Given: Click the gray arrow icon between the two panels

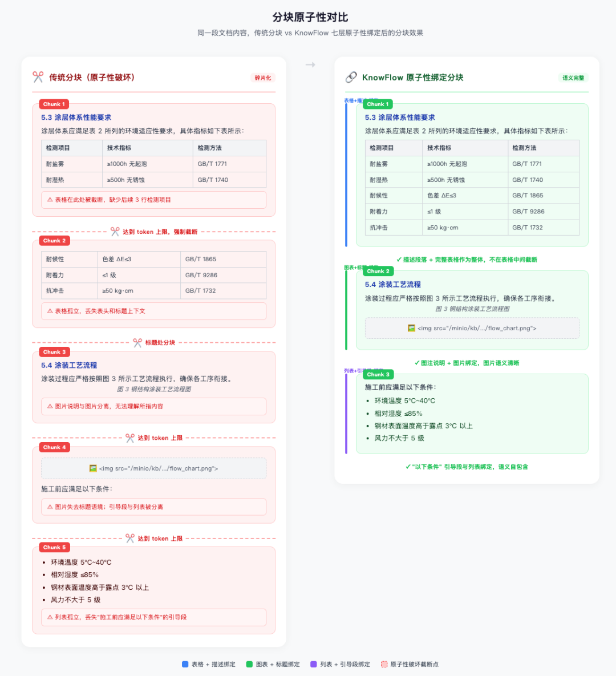Looking at the screenshot, I should click(310, 64).
